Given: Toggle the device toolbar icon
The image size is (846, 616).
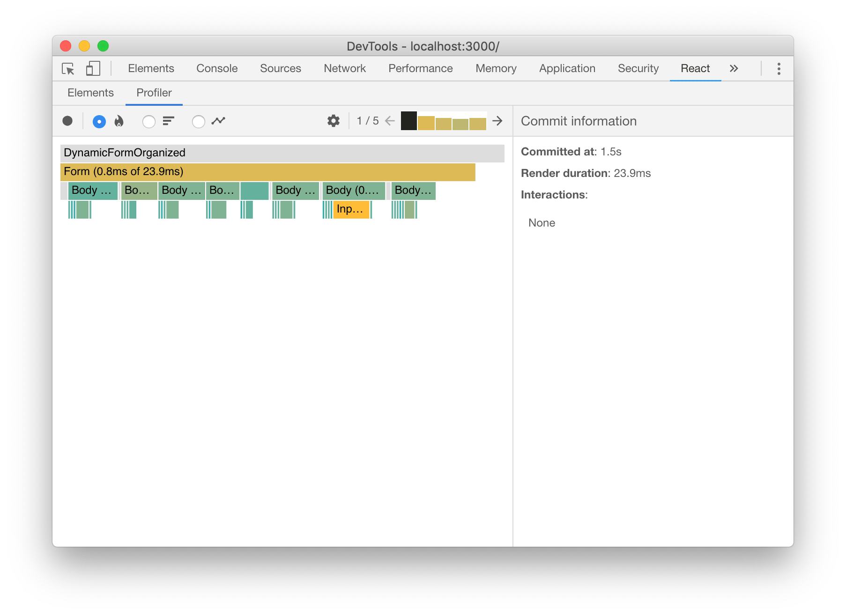Looking at the screenshot, I should (x=93, y=68).
